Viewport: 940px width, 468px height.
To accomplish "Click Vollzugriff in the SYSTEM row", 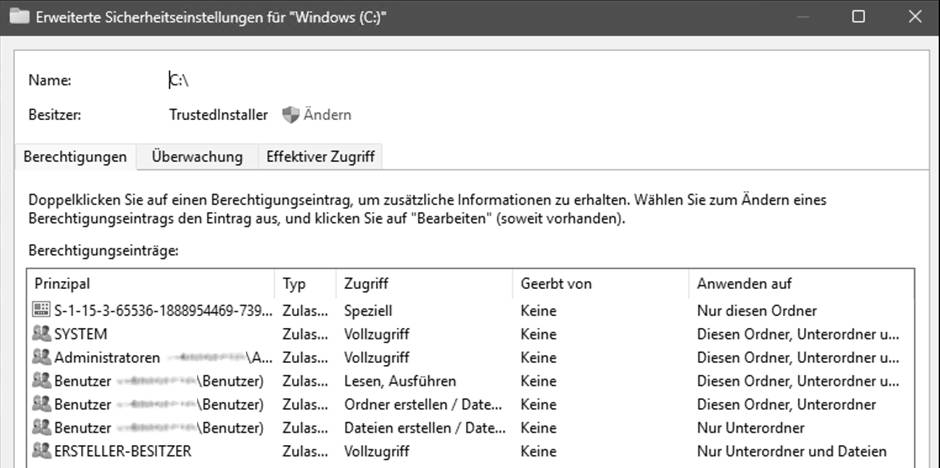I will coord(376,334).
